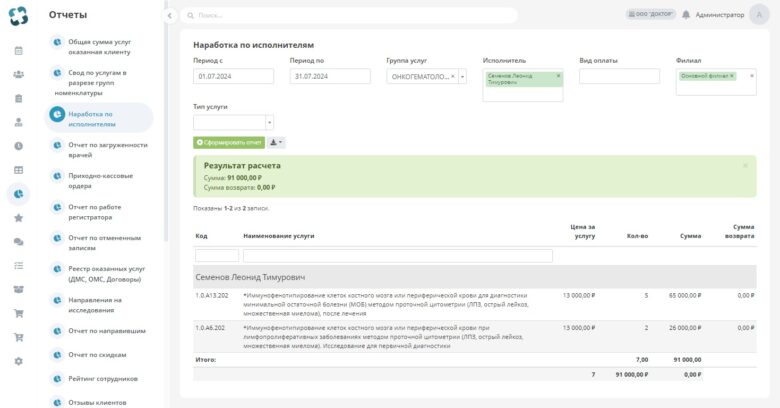Open the checklist icon section in rail

pos(18,265)
